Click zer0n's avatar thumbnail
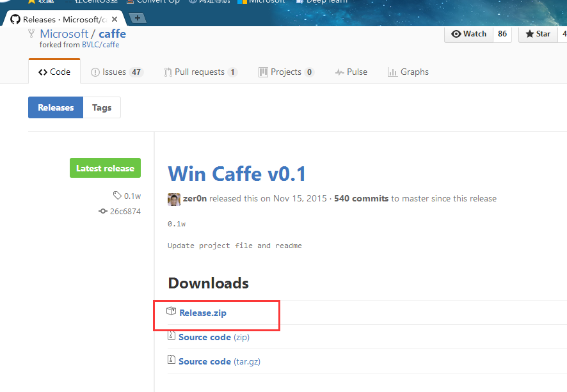Screen dimensions: 567x392 [174, 199]
